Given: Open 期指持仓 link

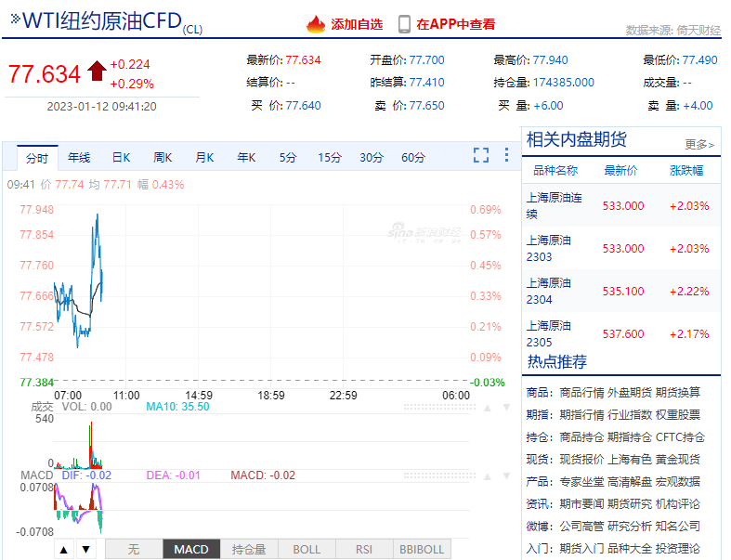Looking at the screenshot, I should tap(630, 437).
